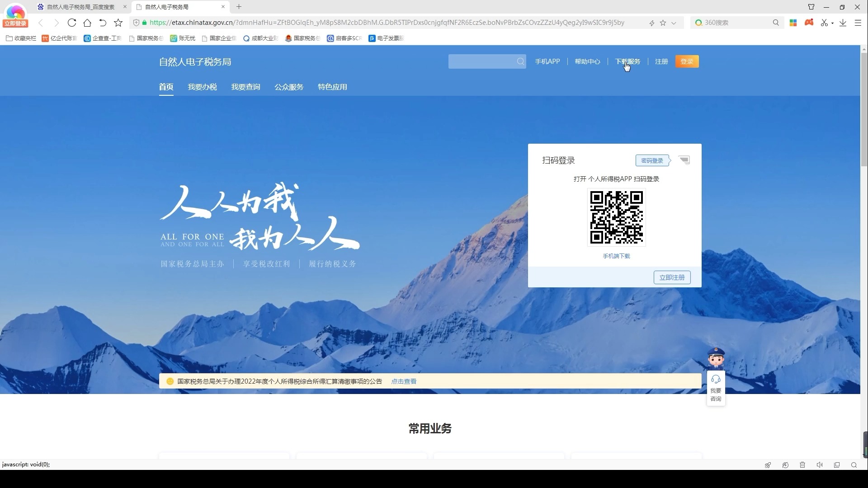
Task: Mute page audio via speaker icon
Action: (x=820, y=465)
